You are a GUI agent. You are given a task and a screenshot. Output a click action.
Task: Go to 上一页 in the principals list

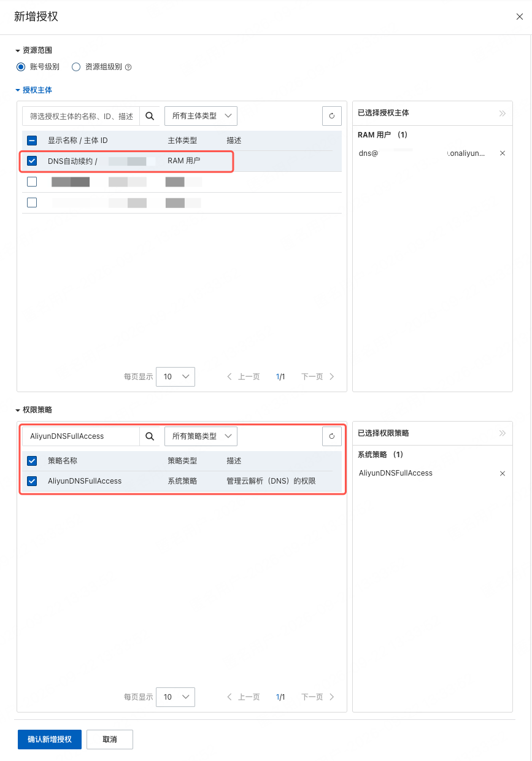coord(244,377)
